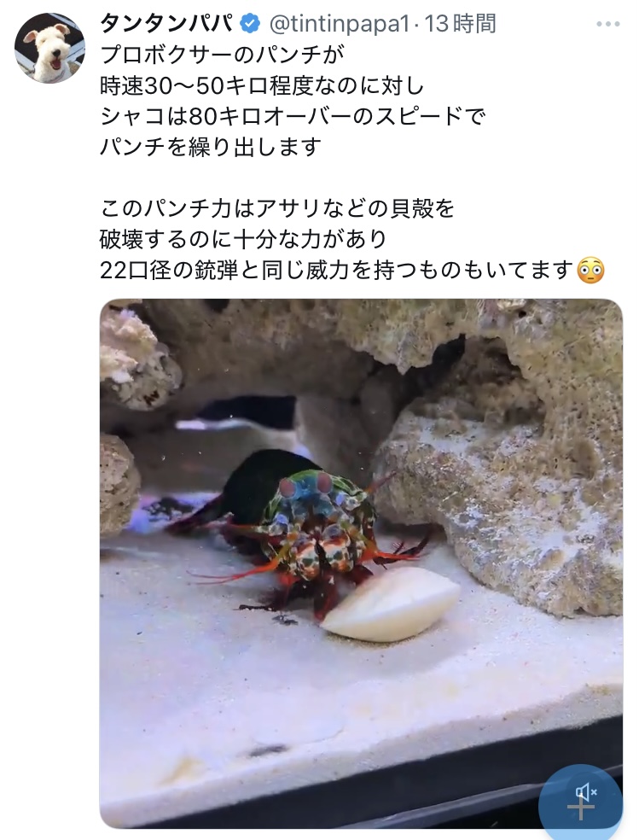
Task: Click the line 破壊するのに十分な力があり
Action: click(243, 239)
